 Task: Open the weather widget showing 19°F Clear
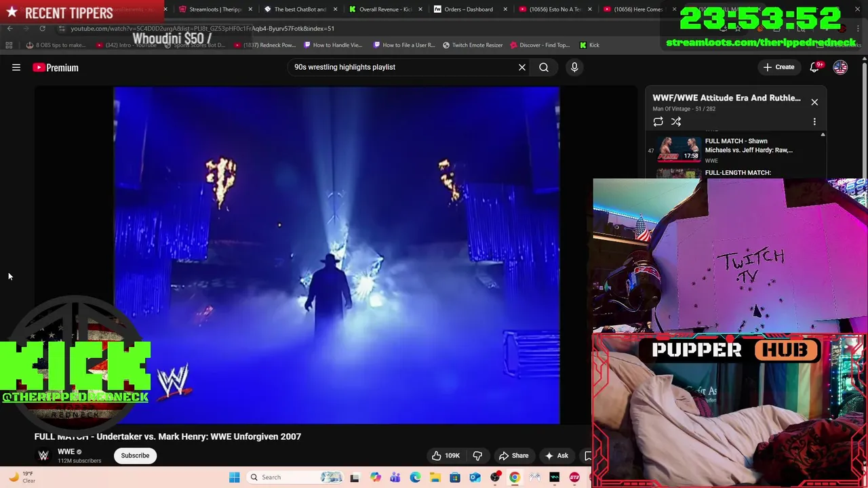point(22,477)
